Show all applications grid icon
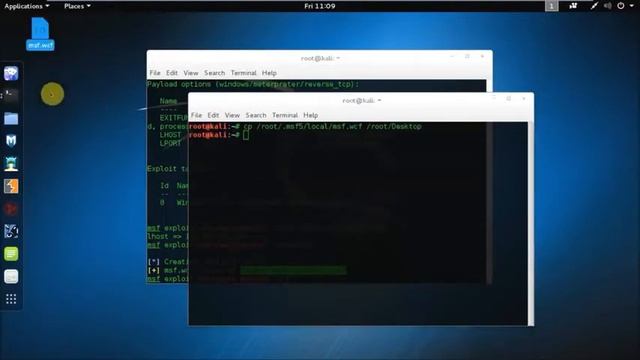 [11, 299]
